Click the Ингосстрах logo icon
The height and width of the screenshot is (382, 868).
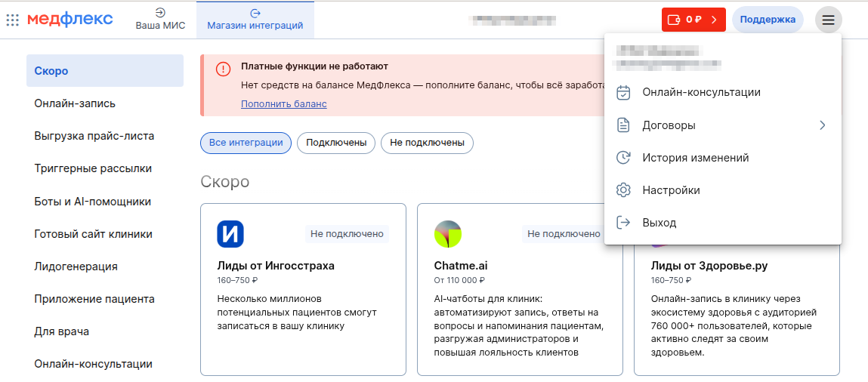pyautogui.click(x=230, y=234)
